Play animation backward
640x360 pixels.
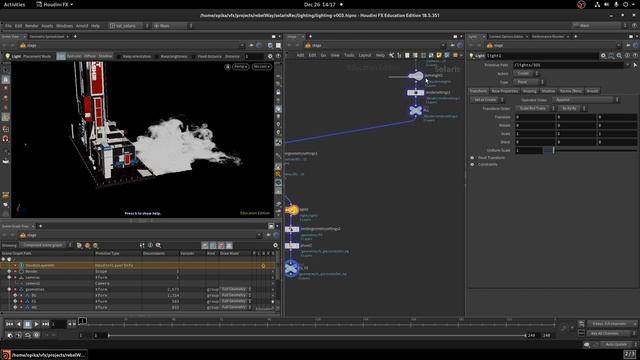click(x=18, y=324)
